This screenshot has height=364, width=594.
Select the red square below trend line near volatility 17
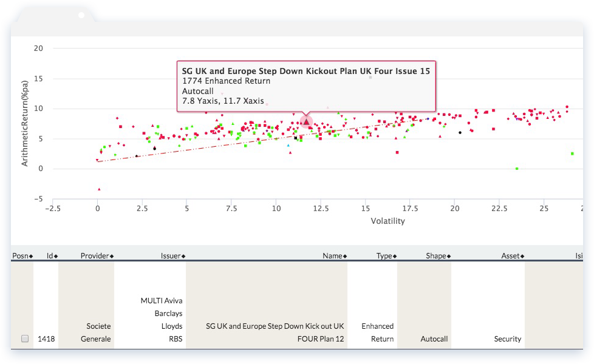(397, 152)
